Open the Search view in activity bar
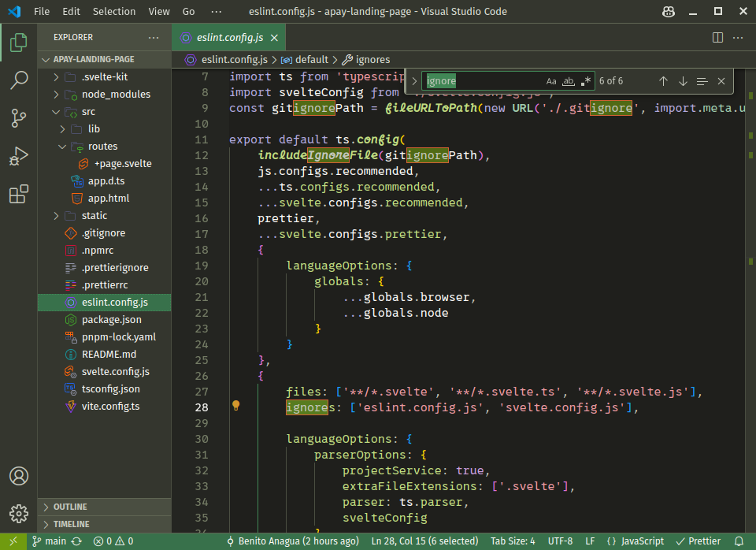756x550 pixels. (x=19, y=80)
